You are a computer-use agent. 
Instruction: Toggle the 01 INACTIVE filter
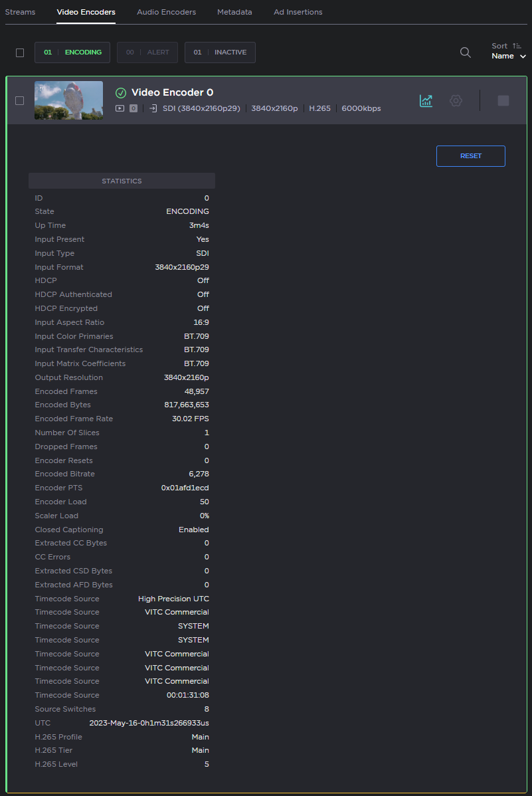pyautogui.click(x=220, y=52)
